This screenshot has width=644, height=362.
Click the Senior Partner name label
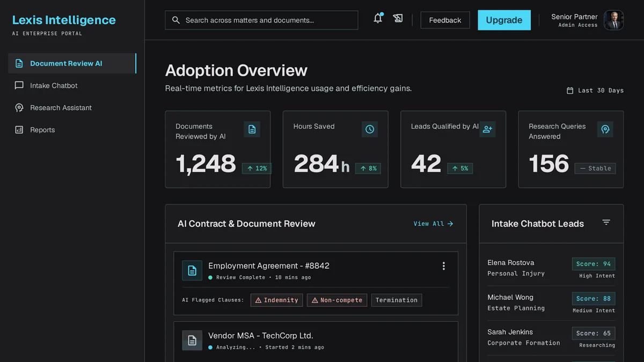click(x=574, y=17)
